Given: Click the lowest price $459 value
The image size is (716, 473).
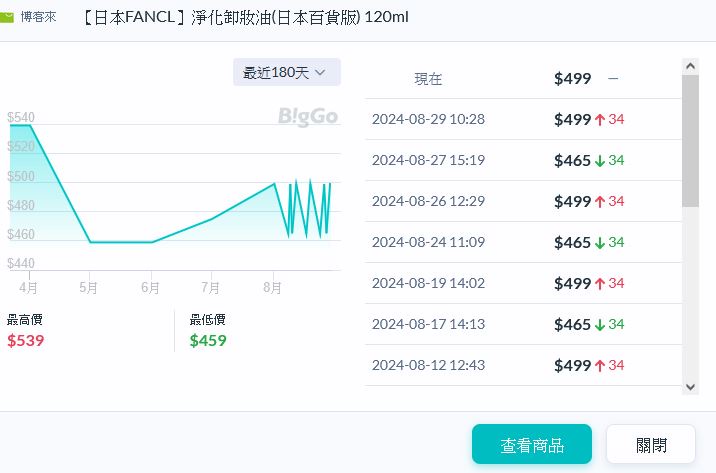Looking at the screenshot, I should (x=208, y=340).
